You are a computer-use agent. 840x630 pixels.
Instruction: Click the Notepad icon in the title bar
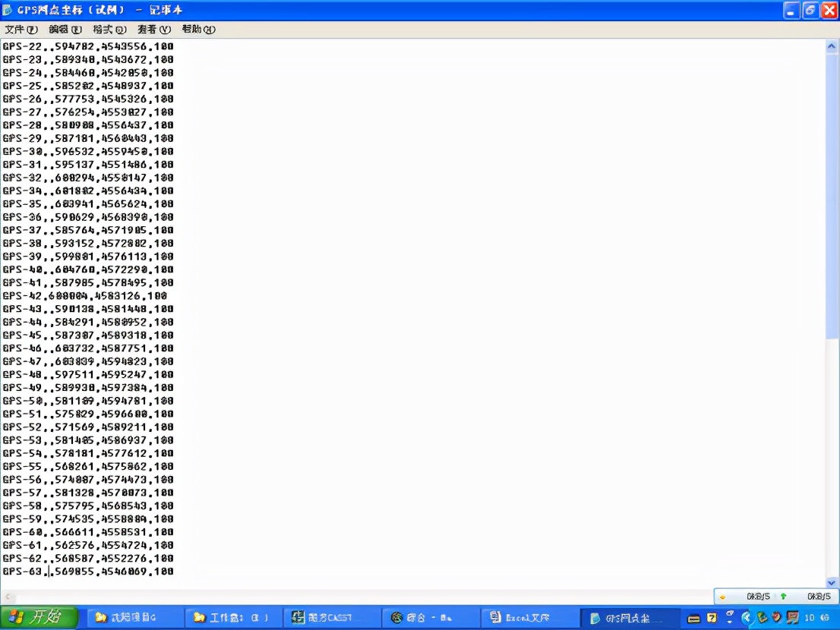[x=8, y=10]
